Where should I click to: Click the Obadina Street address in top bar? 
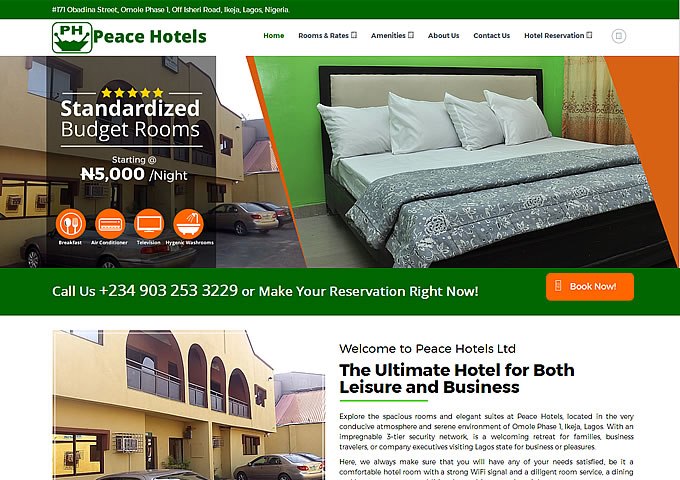170,10
